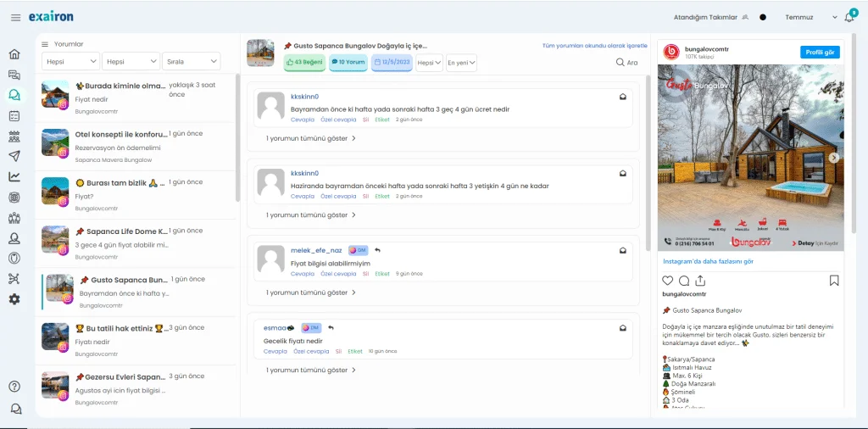Open the second Hepsi dropdown under Yorumlar
868x429 pixels.
tap(131, 61)
